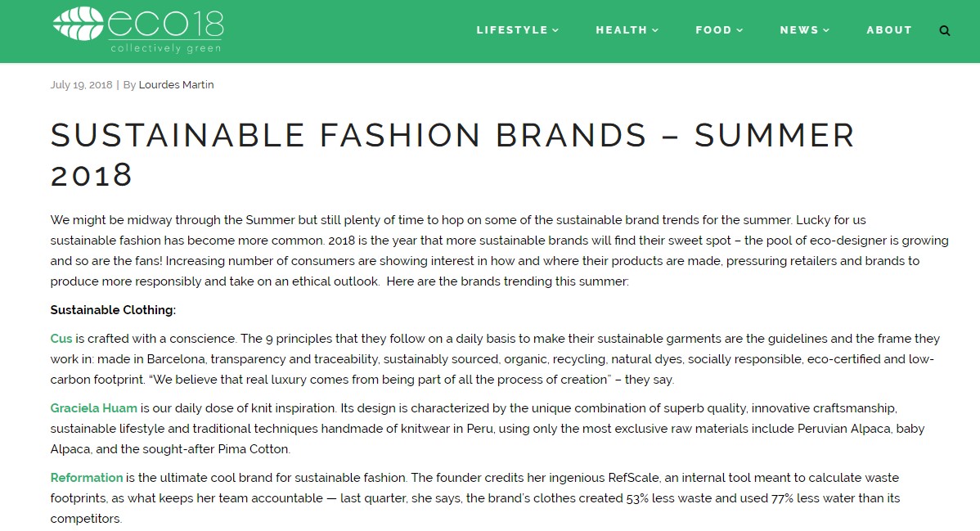
Task: Follow the Cus brand link
Action: 61,339
